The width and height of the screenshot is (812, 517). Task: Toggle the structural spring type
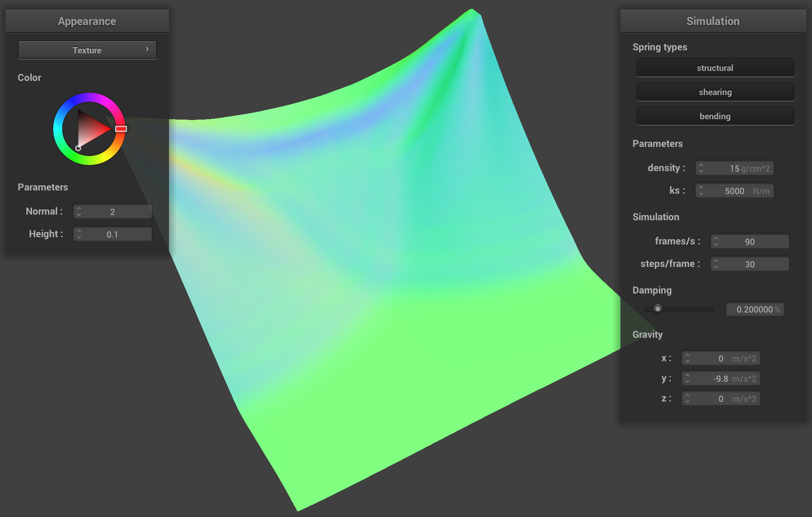pyautogui.click(x=715, y=68)
